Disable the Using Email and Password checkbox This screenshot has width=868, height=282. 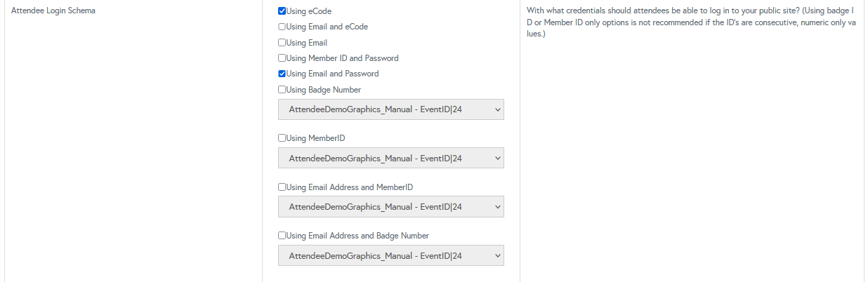click(282, 74)
